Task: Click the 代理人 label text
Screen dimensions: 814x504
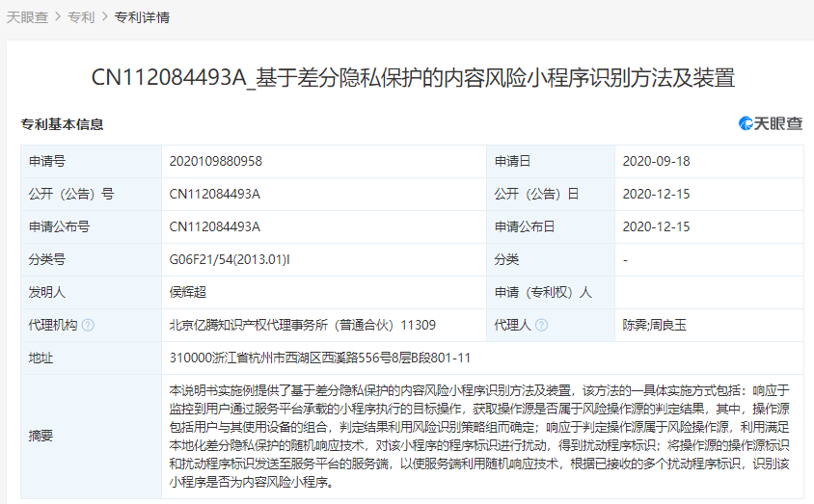Action: pyautogui.click(x=512, y=325)
